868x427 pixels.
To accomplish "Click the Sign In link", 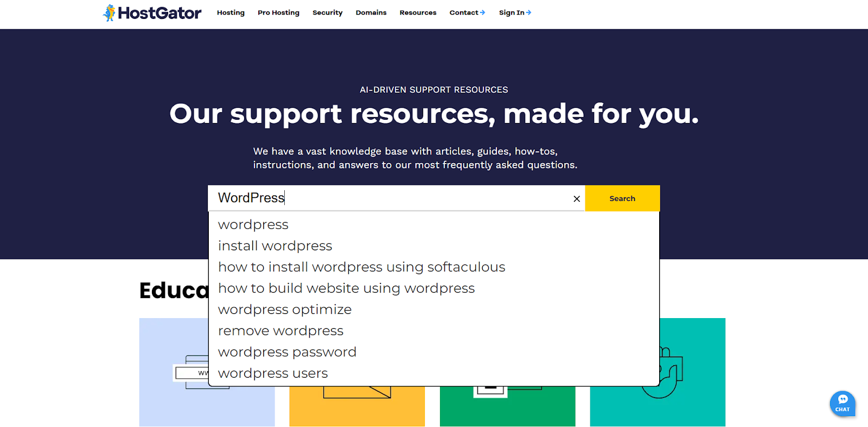I will click(x=515, y=12).
